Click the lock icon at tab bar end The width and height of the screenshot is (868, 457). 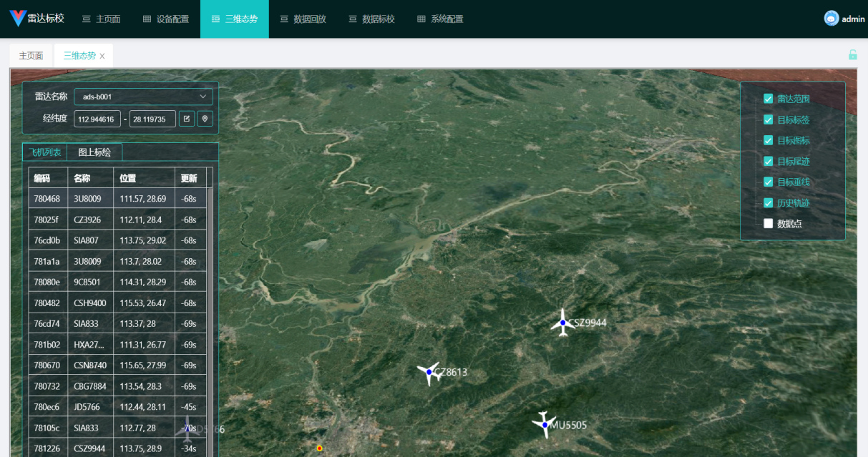(853, 55)
